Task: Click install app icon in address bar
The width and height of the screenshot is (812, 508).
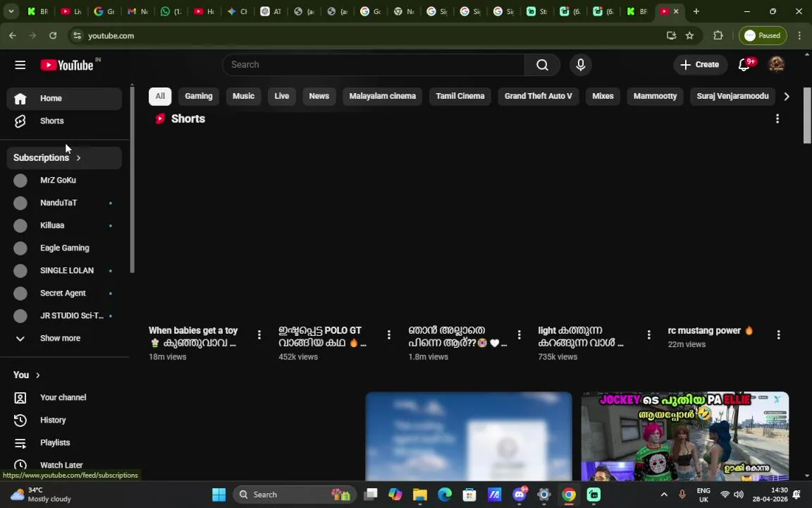Action: tap(671, 35)
